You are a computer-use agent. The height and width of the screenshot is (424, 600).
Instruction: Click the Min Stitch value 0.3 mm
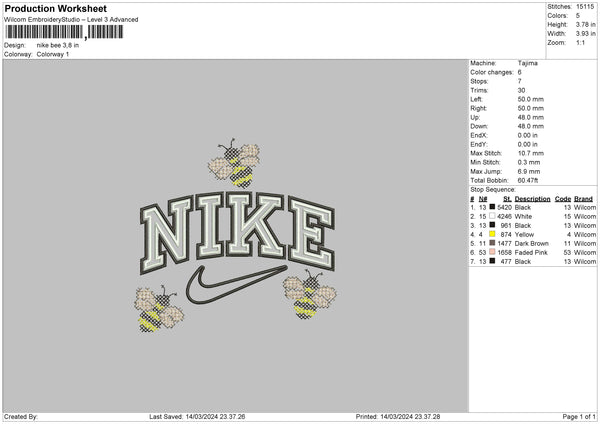coord(529,162)
